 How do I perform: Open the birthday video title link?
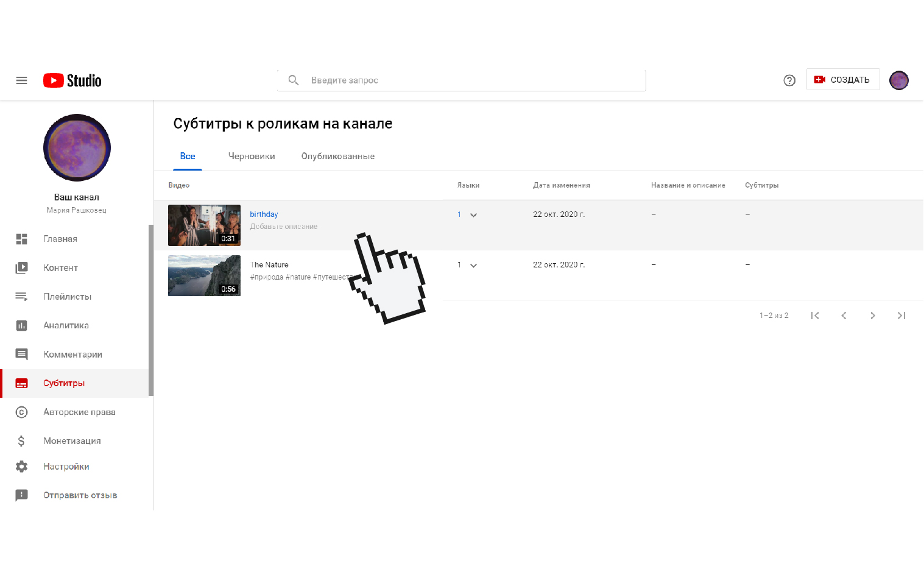coord(264,214)
